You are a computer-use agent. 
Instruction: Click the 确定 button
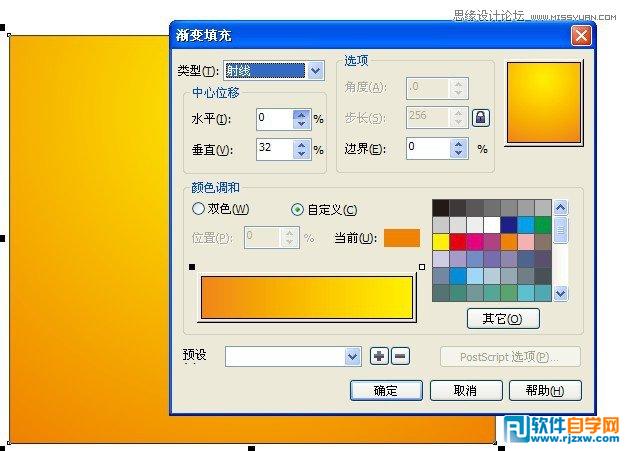tap(386, 390)
